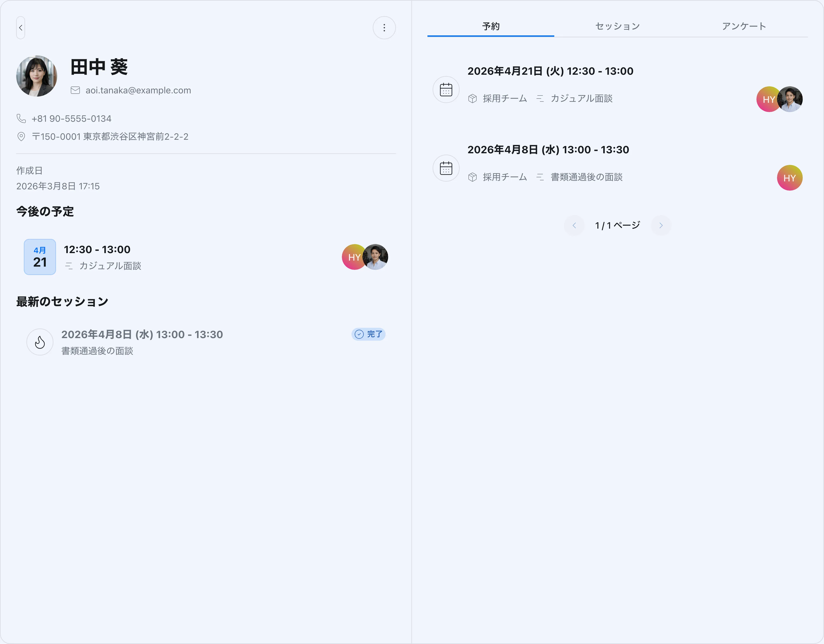Viewport: 824px width, 644px height.
Task: Click the 作成日 label
Action: pyautogui.click(x=29, y=171)
